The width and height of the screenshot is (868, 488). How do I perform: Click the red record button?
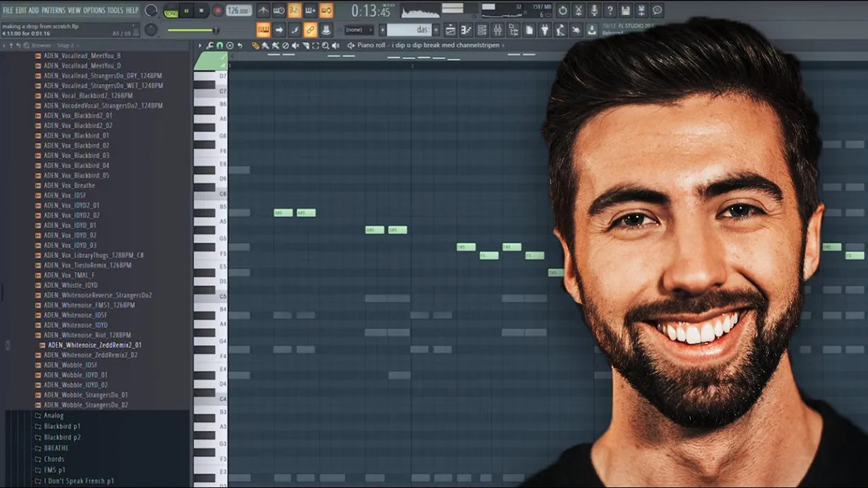[x=218, y=11]
